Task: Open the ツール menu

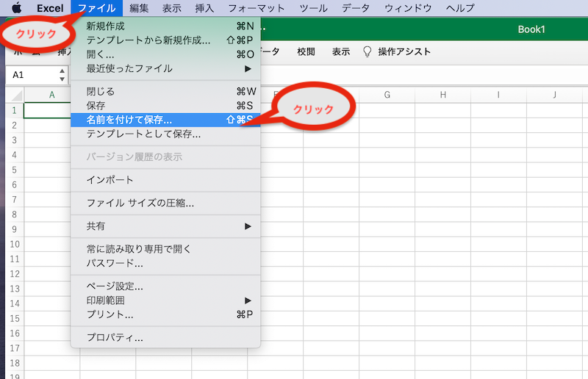Action: [313, 8]
